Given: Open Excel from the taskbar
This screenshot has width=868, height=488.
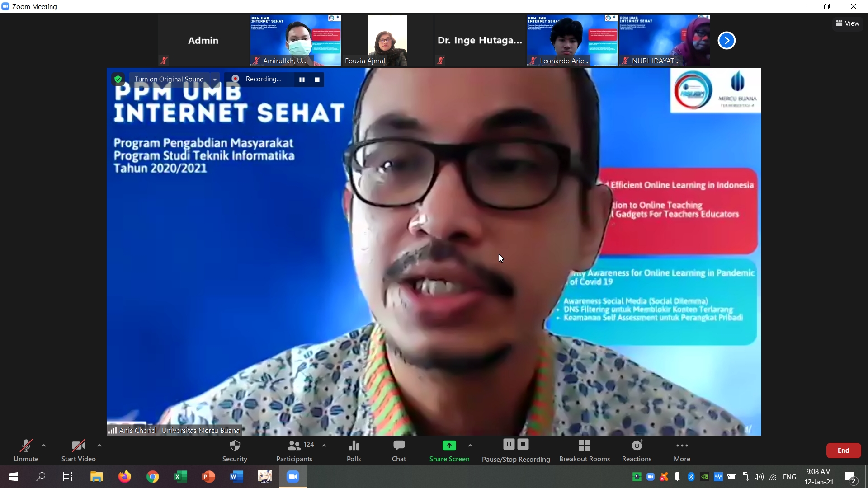Looking at the screenshot, I should 180,477.
